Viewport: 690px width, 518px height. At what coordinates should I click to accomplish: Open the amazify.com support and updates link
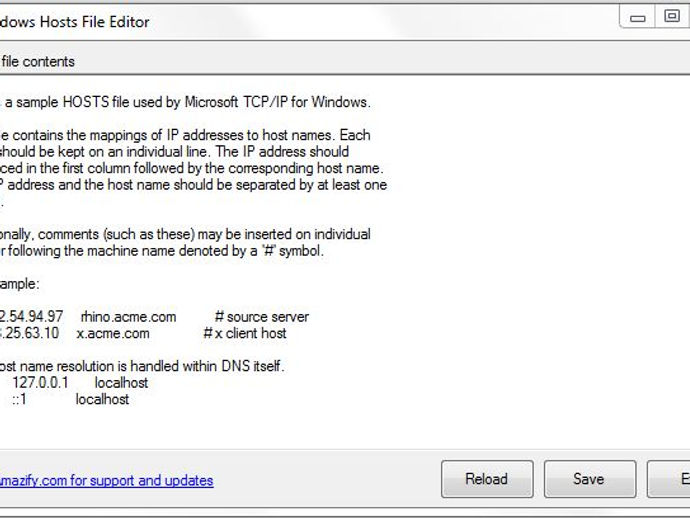(106, 480)
